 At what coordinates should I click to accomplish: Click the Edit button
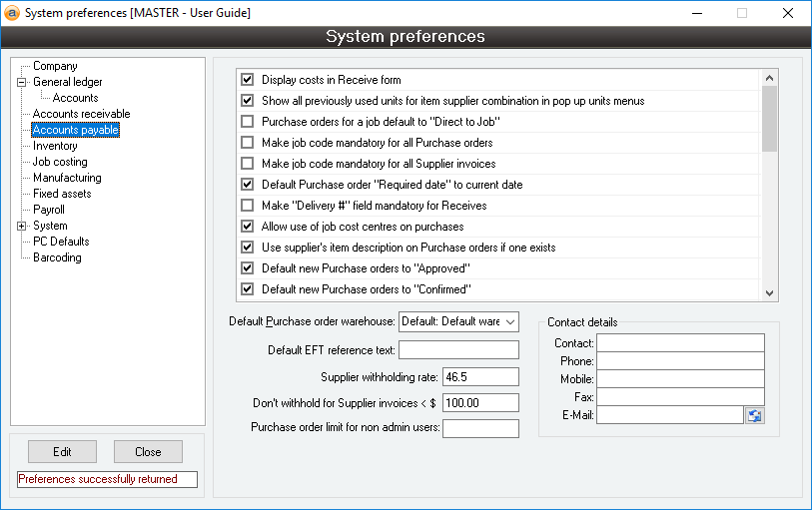coord(62,452)
